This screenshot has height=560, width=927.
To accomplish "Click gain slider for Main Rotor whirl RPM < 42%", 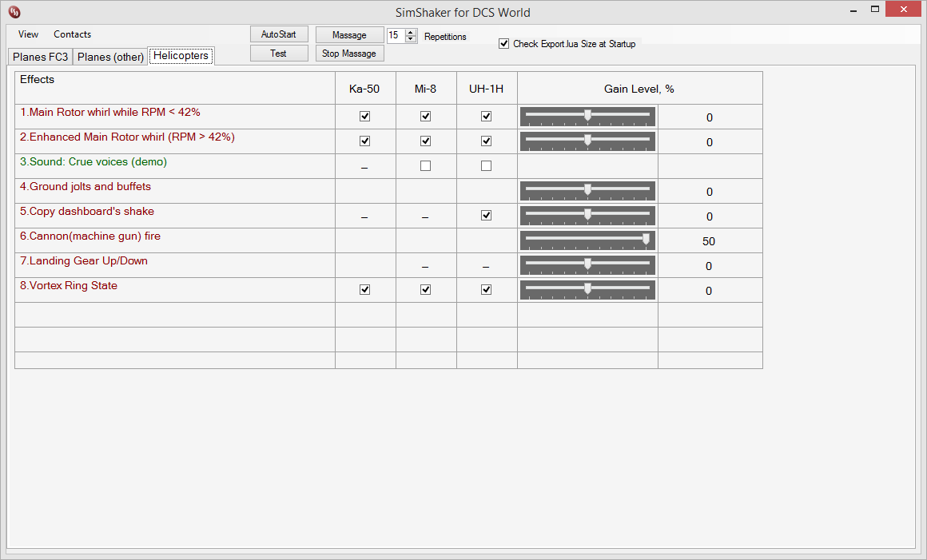I will click(x=587, y=117).
